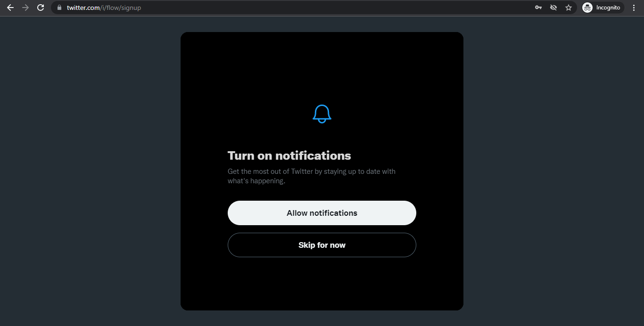Viewport: 644px width, 326px height.
Task: Click empty space inside the address bar
Action: [330, 8]
